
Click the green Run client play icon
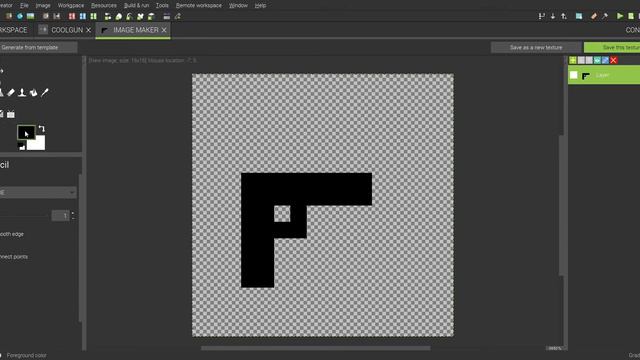620,16
